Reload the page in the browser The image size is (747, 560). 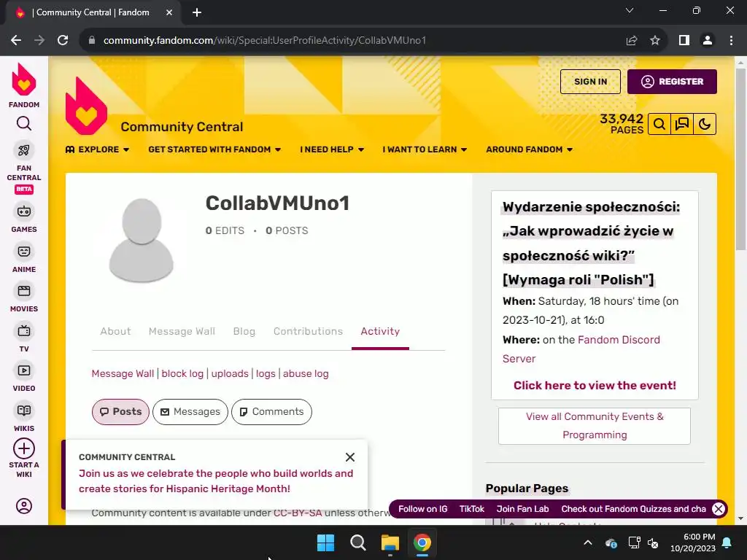63,41
